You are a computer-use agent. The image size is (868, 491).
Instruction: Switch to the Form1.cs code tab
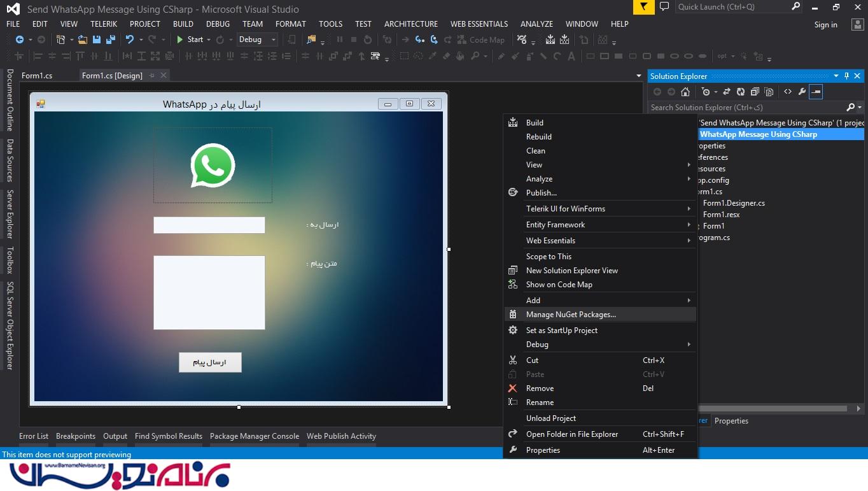pyautogui.click(x=37, y=76)
